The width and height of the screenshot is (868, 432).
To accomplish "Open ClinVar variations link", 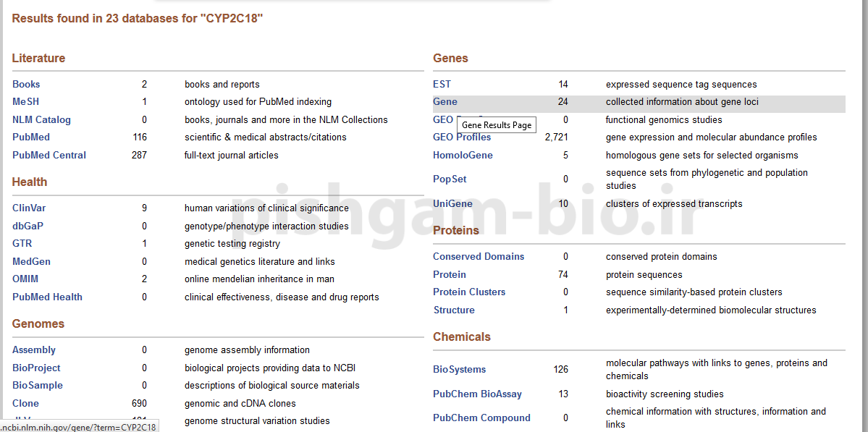I will coord(29,208).
